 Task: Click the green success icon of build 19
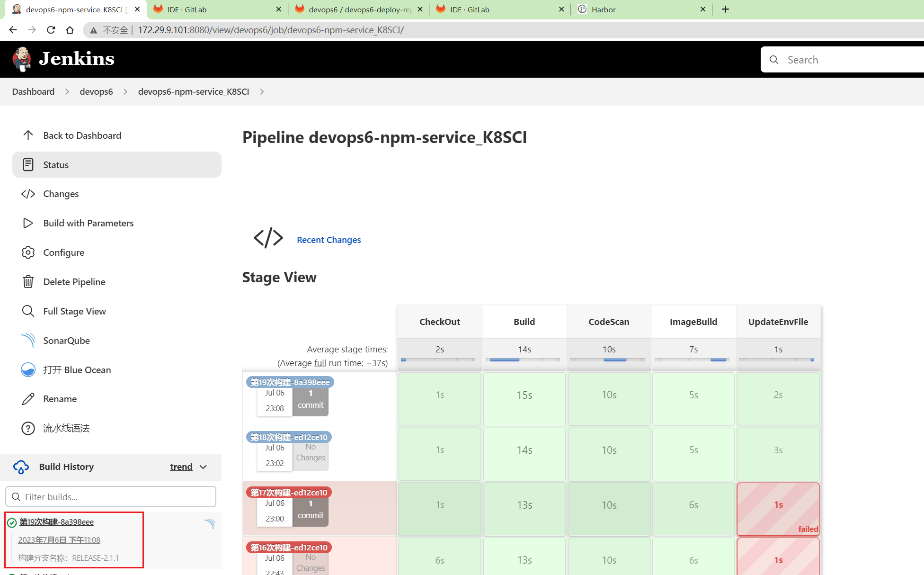tap(12, 522)
